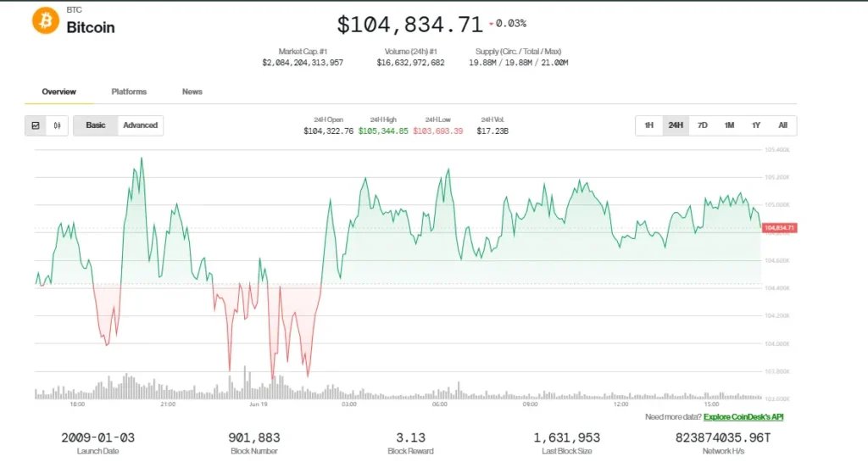Screen dimensions: 868x468
Task: Toggle chart mode to Advanced
Action: click(x=140, y=125)
